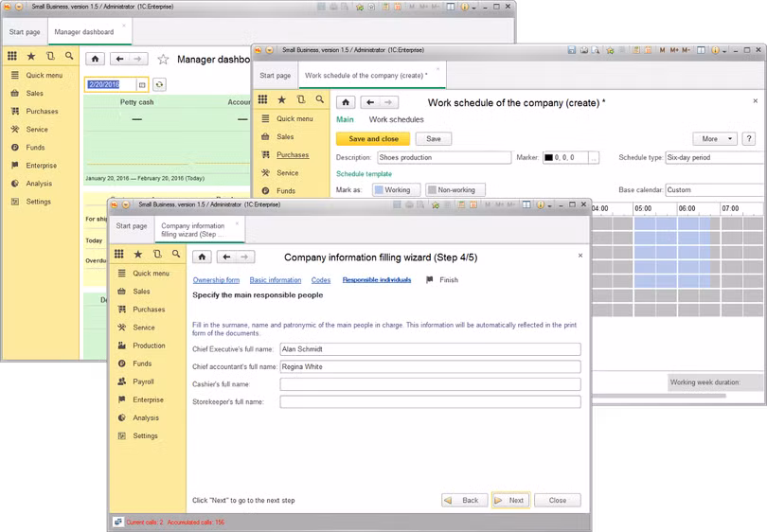Open Payroll section in wizard window sidebar
This screenshot has height=532, width=767.
pyautogui.click(x=143, y=381)
